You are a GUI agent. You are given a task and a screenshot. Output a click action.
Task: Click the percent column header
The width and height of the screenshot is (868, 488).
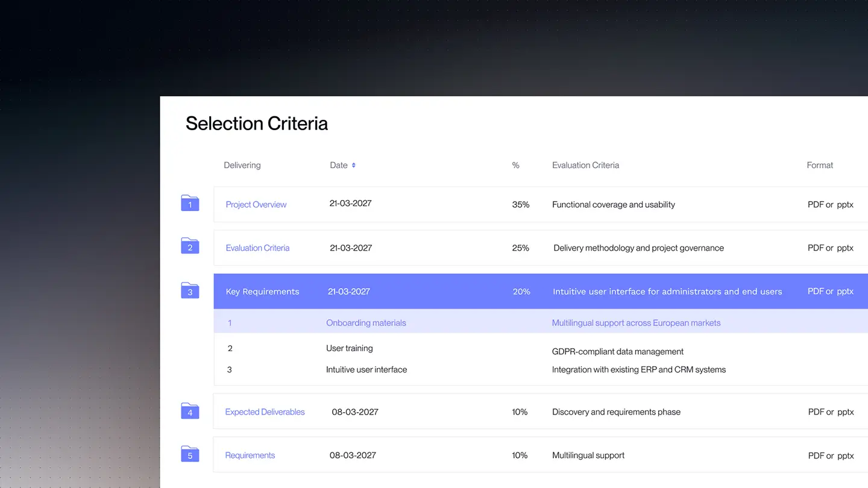coord(515,165)
